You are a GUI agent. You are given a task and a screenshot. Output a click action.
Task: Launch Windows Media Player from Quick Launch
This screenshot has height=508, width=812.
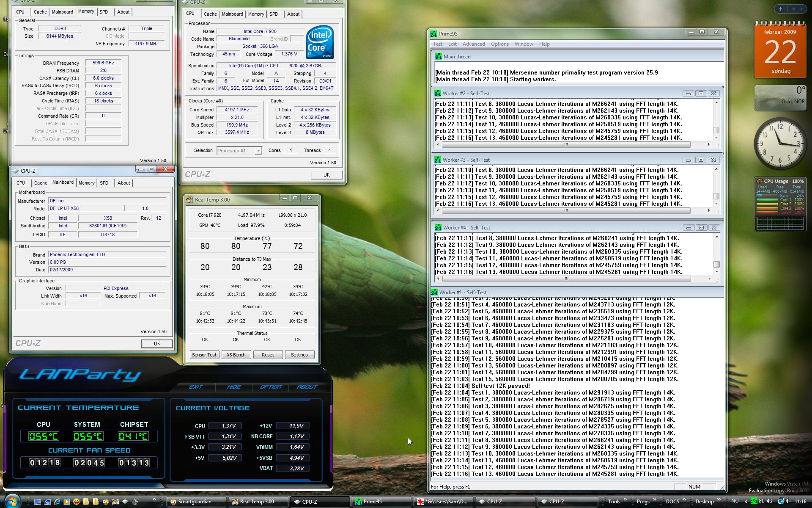67,502
